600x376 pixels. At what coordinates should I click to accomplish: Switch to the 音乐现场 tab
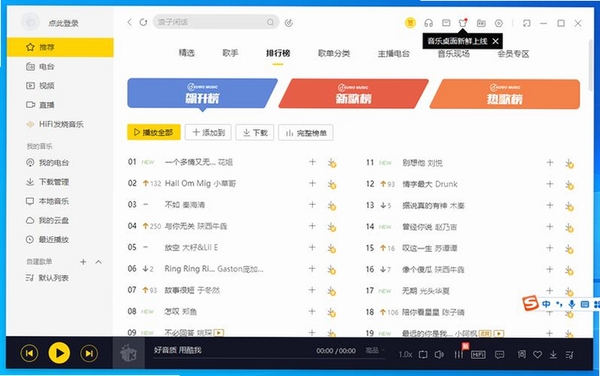point(453,54)
